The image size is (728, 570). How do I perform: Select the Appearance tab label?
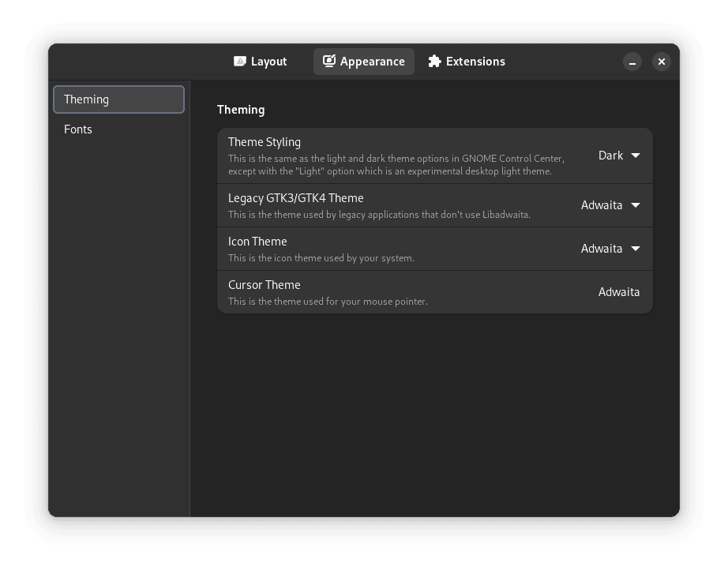(x=372, y=62)
